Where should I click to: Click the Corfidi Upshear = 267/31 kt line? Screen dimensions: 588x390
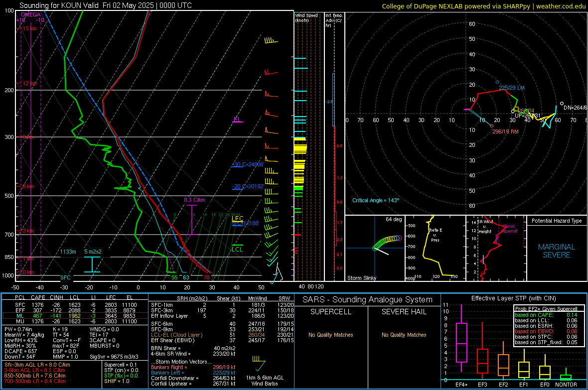193,384
